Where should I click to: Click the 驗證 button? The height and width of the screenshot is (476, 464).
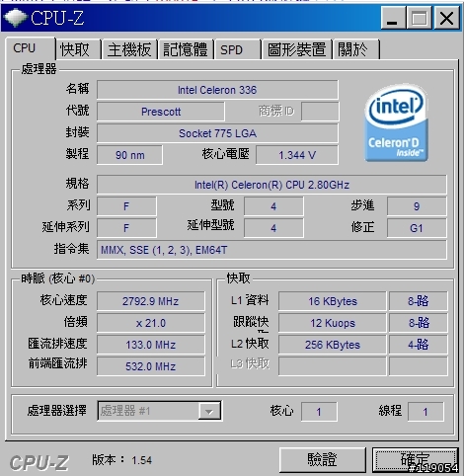point(323,459)
